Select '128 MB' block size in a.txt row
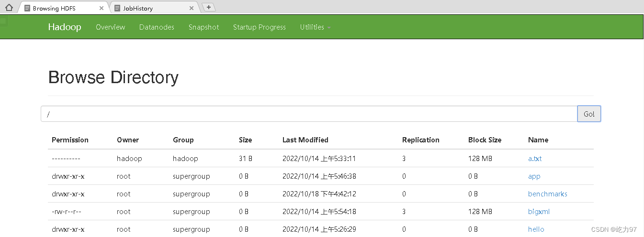 coord(480,158)
